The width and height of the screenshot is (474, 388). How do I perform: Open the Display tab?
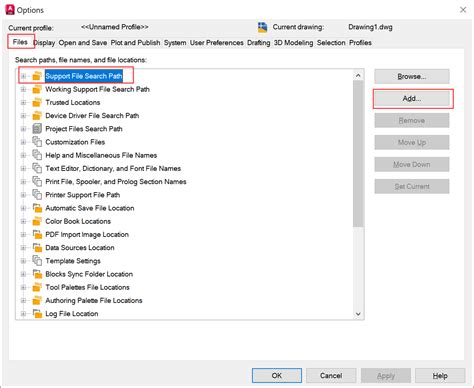click(x=44, y=43)
